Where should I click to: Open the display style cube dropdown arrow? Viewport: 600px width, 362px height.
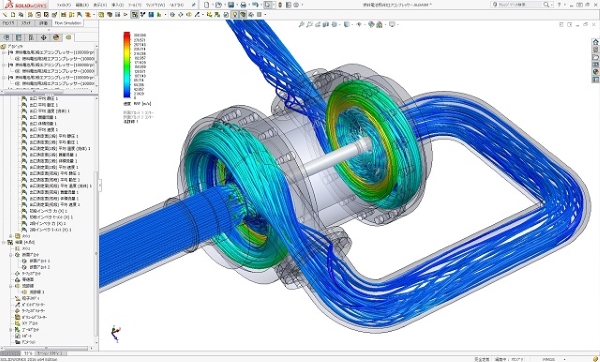tap(352, 24)
